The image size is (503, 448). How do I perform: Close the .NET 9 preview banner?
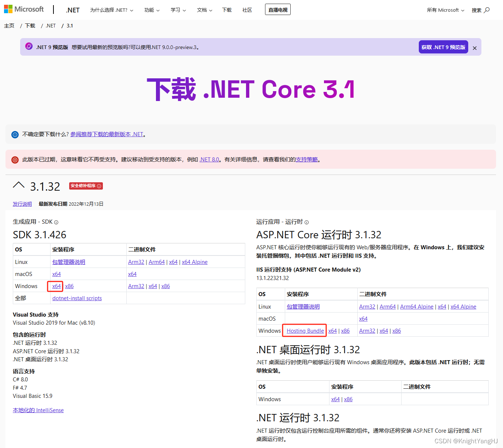coord(474,48)
